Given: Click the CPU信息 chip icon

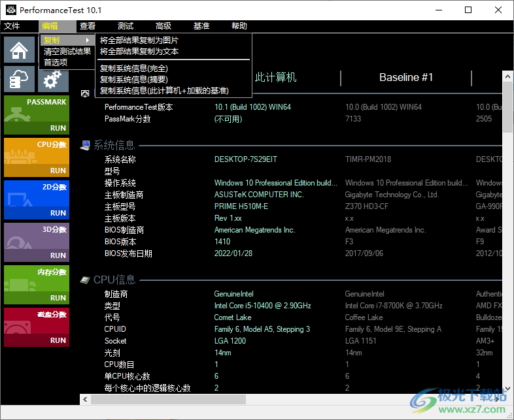Looking at the screenshot, I should 85,280.
